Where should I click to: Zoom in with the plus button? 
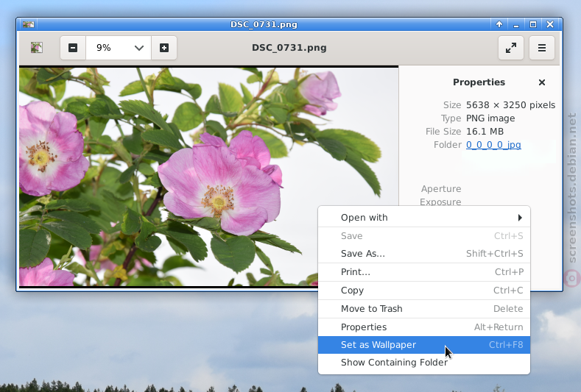click(164, 48)
